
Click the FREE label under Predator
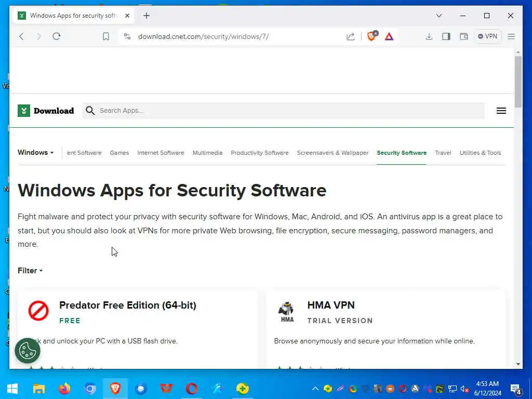[x=70, y=321]
